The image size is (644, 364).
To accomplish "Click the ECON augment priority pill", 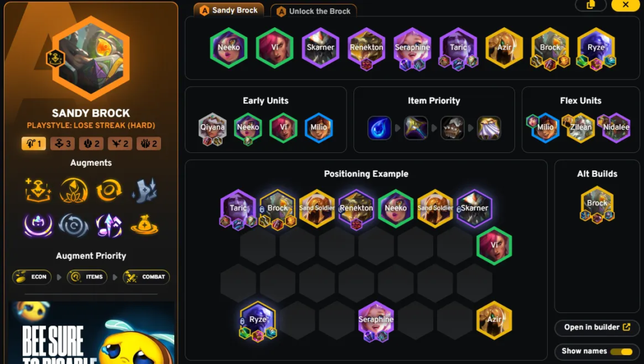I will tap(31, 277).
